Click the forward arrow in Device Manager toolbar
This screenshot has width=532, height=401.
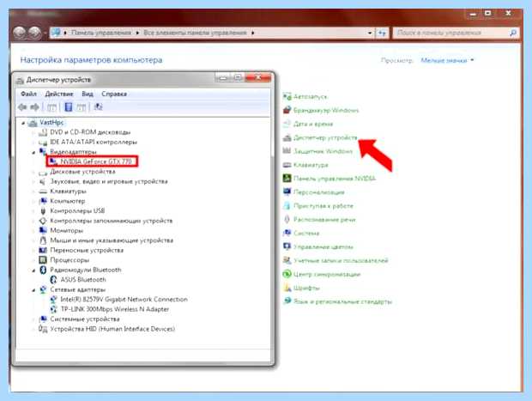tap(34, 107)
